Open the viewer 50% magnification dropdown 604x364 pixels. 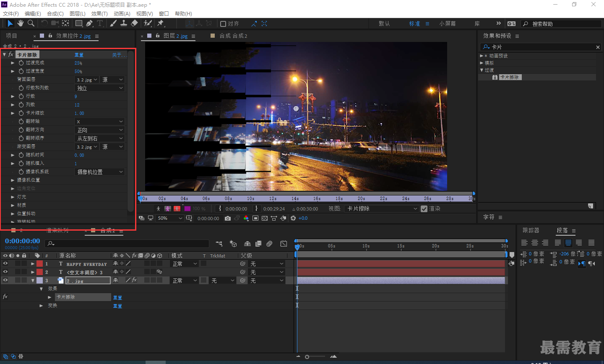[x=170, y=218]
